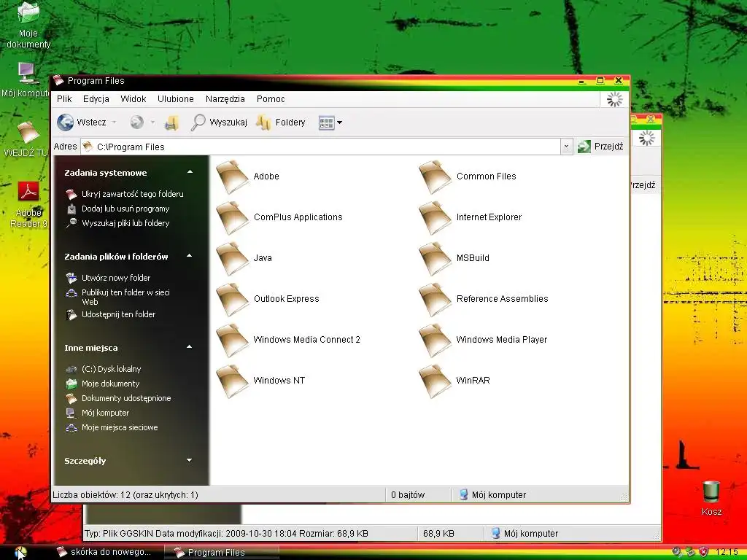This screenshot has height=560, width=747.
Task: Open the Common Files folder icon
Action: [435, 176]
